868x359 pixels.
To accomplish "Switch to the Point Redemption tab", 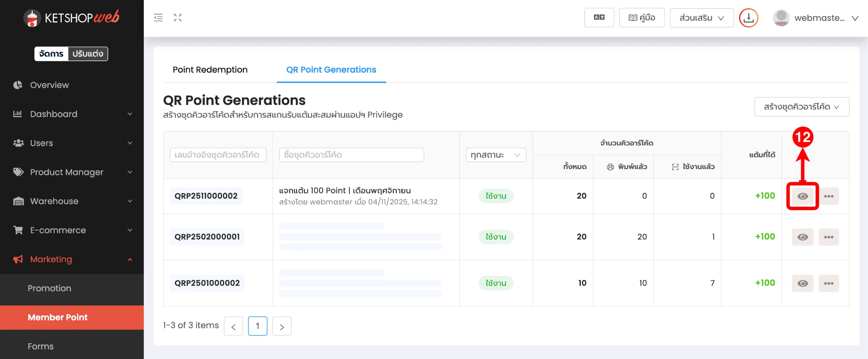I will tap(210, 70).
